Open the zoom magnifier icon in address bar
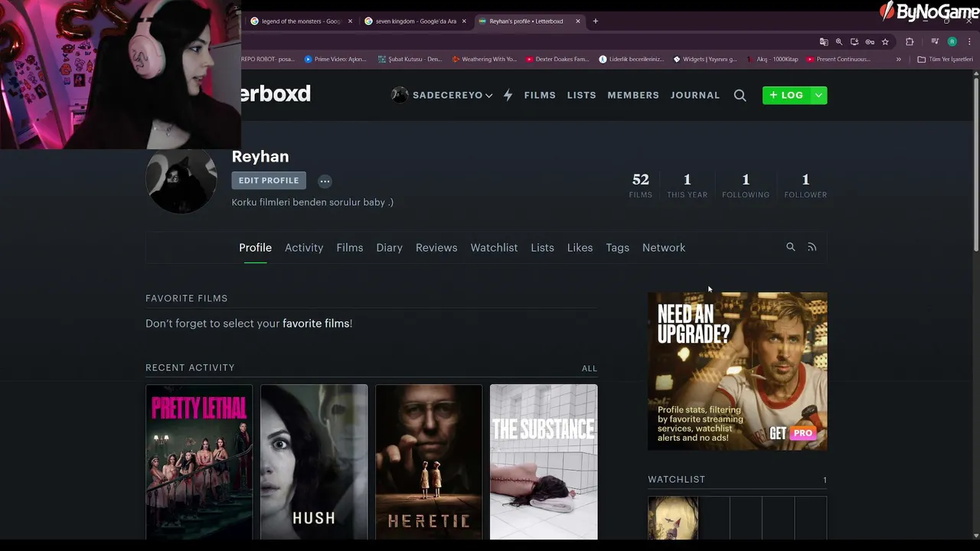 839,41
